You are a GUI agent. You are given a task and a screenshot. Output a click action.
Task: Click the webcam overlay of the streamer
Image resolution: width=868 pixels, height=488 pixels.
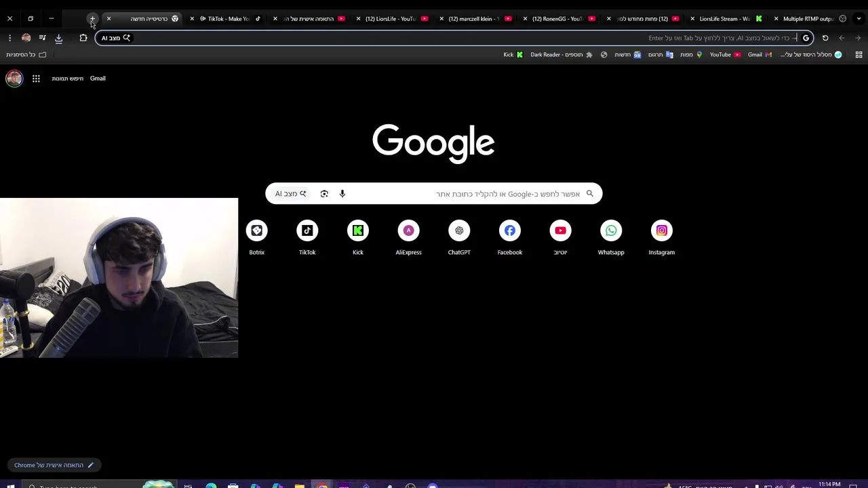pyautogui.click(x=119, y=278)
